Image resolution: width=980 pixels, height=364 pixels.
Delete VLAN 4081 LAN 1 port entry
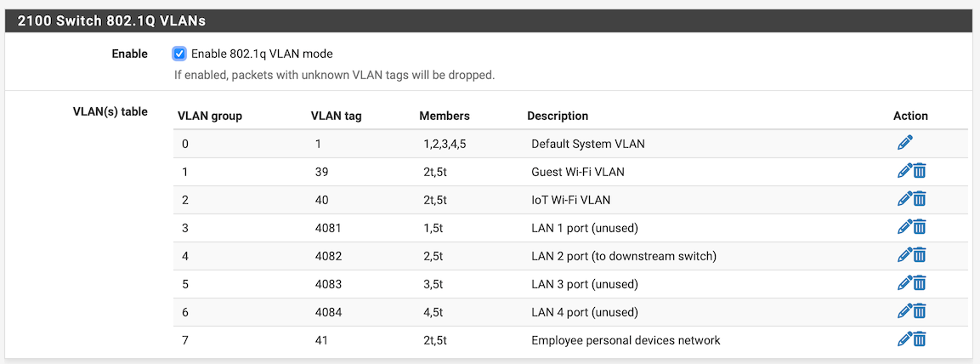920,227
